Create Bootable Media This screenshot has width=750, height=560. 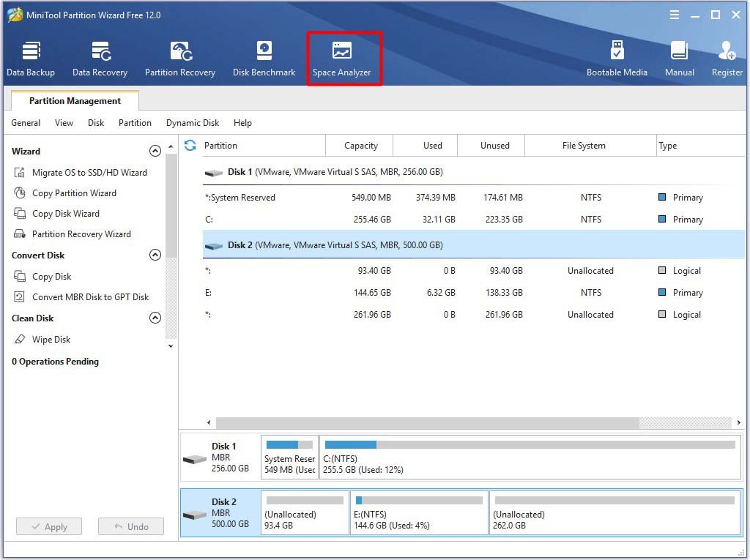(x=617, y=59)
